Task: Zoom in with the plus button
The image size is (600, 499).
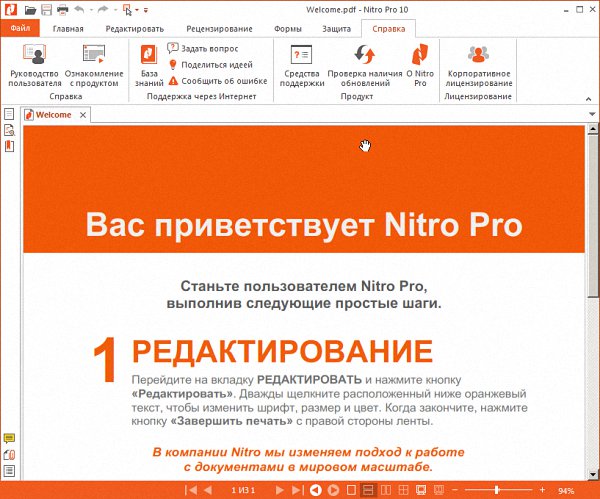Action: pos(542,490)
